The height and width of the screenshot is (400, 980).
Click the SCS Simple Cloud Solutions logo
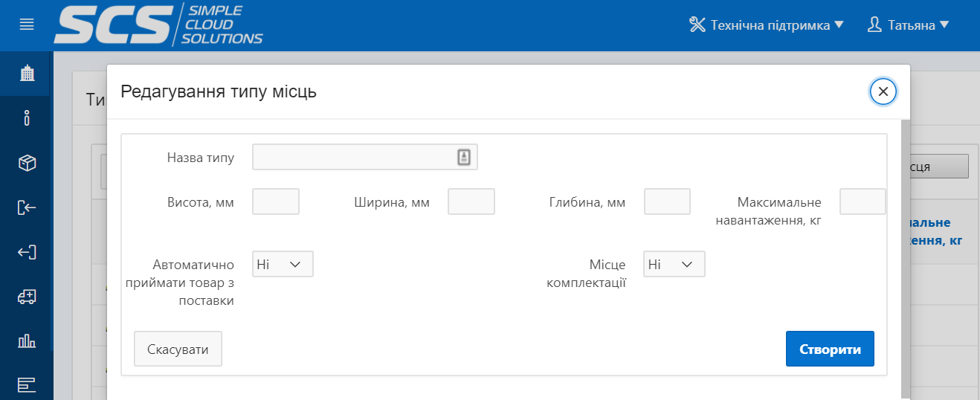158,25
